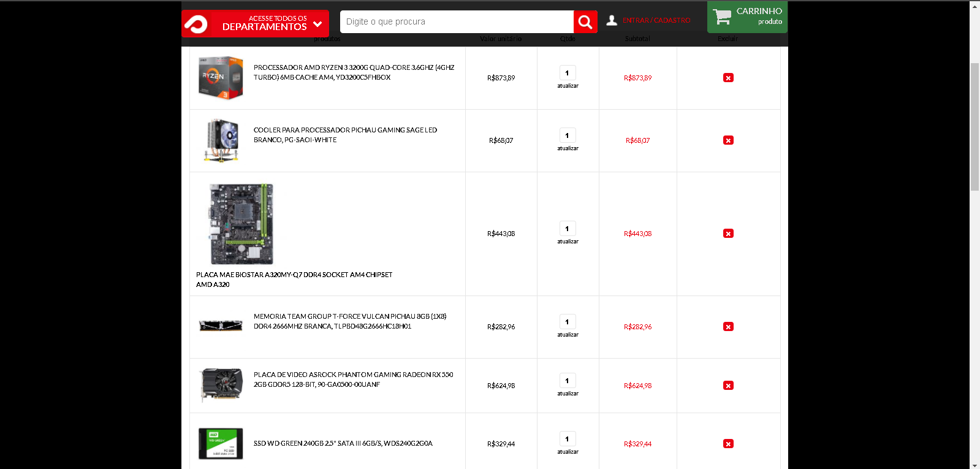
Task: Click atualizar under Pichau cooler quantity
Action: click(568, 148)
